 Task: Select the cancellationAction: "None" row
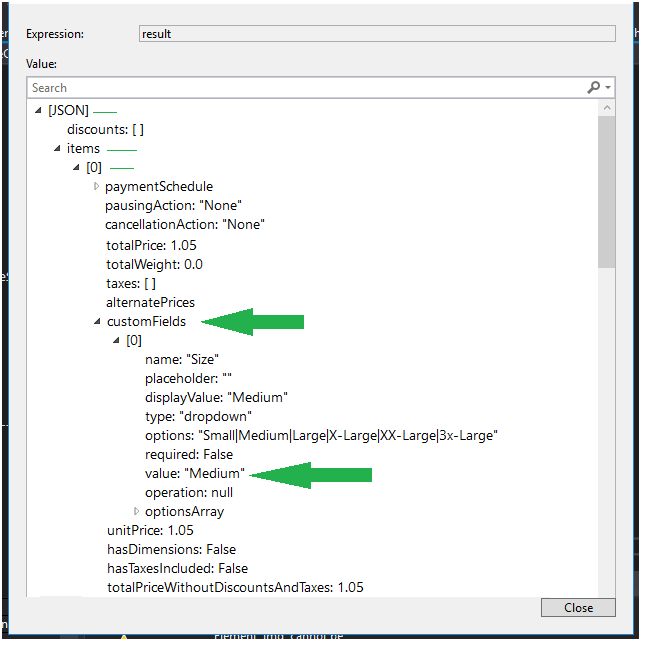point(185,224)
